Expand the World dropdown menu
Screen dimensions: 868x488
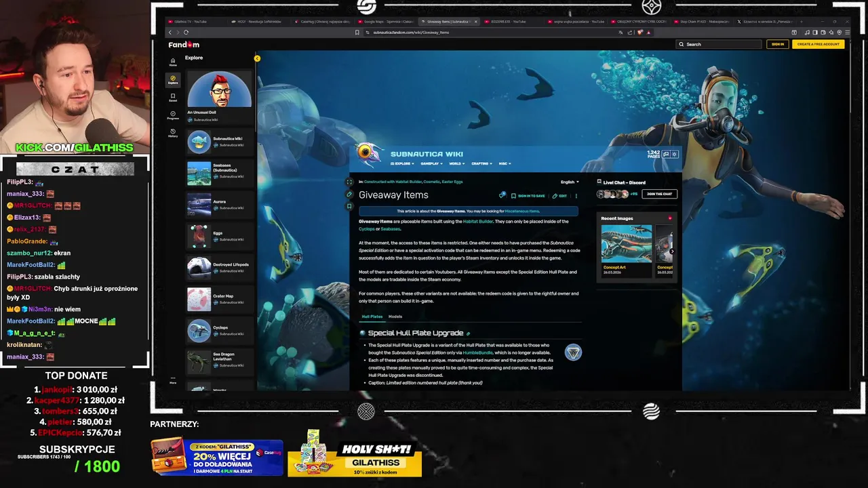tap(456, 163)
